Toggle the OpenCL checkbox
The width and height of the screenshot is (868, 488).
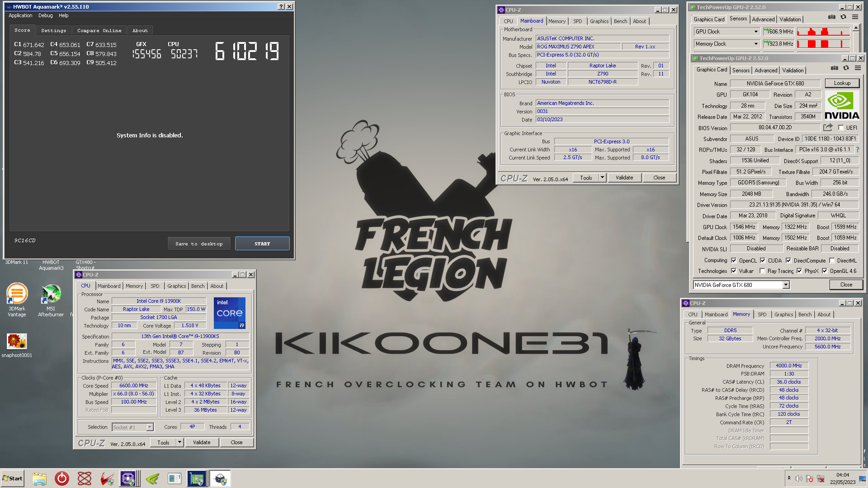pos(734,260)
